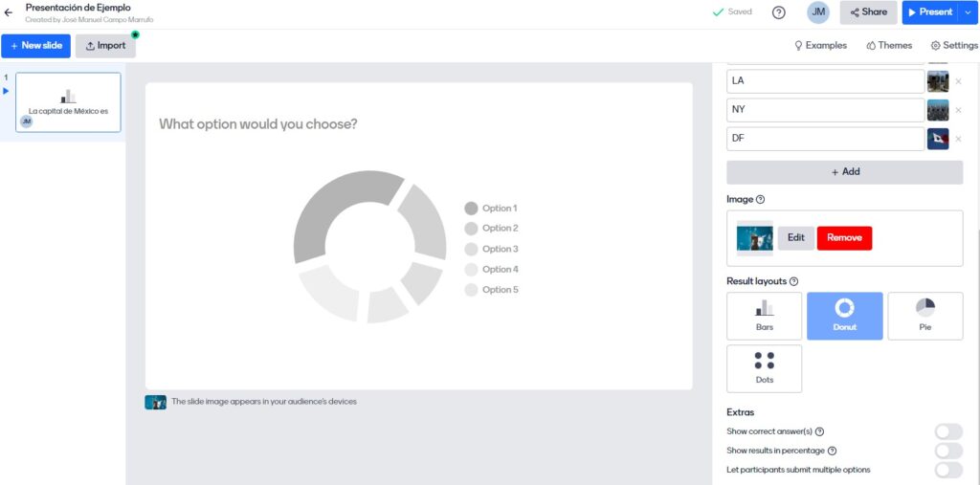This screenshot has width=980, height=485.
Task: Open the Themes tab
Action: pyautogui.click(x=888, y=45)
